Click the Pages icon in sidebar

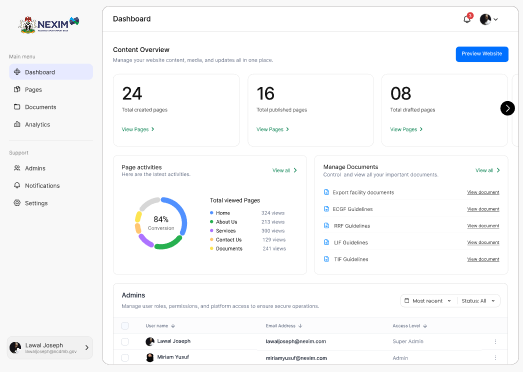(x=17, y=89)
